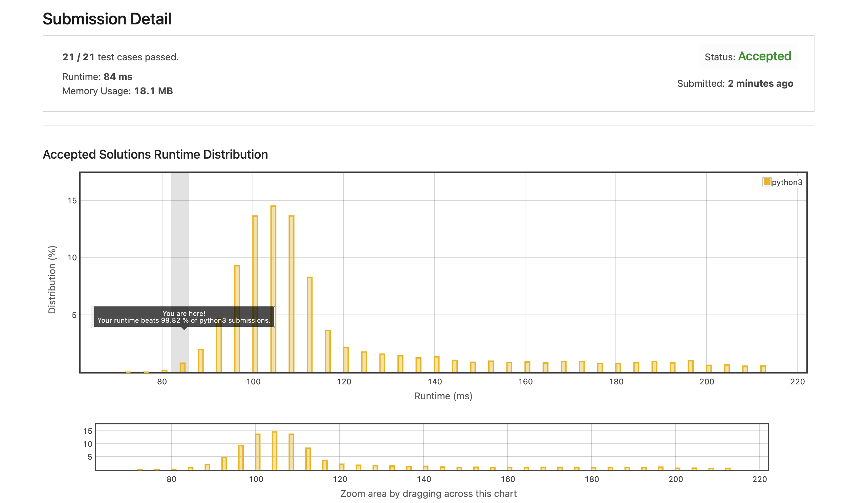Click tallest bar in the lower zoom chart
Image resolution: width=868 pixels, height=503 pixels.
275,450
